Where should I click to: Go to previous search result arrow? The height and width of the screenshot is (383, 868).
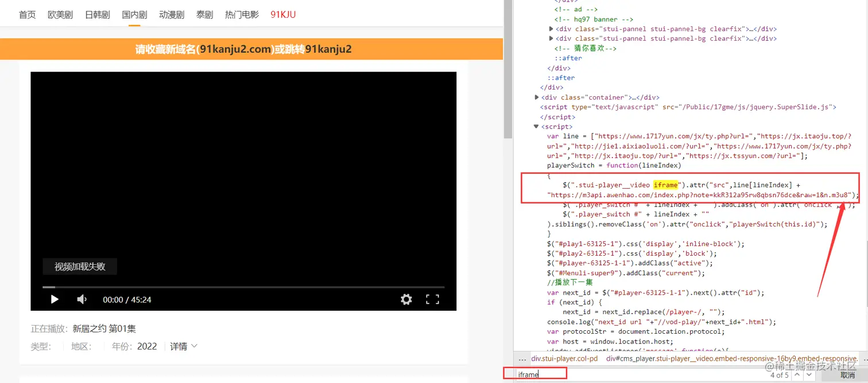[x=797, y=374]
